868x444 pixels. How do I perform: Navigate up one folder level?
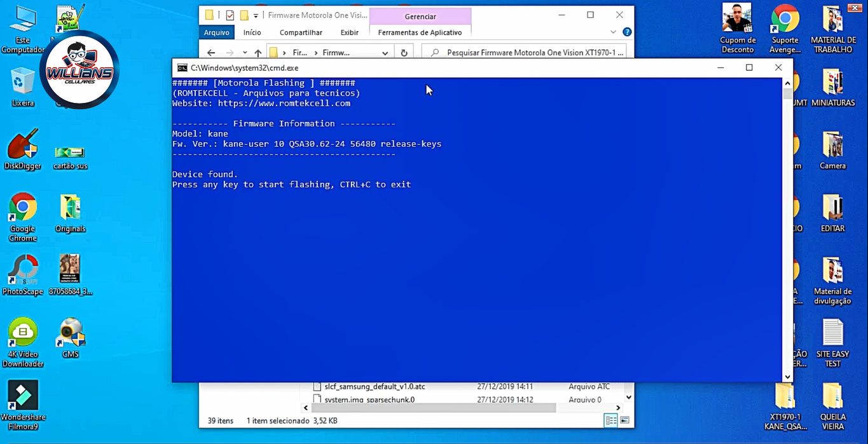(258, 53)
